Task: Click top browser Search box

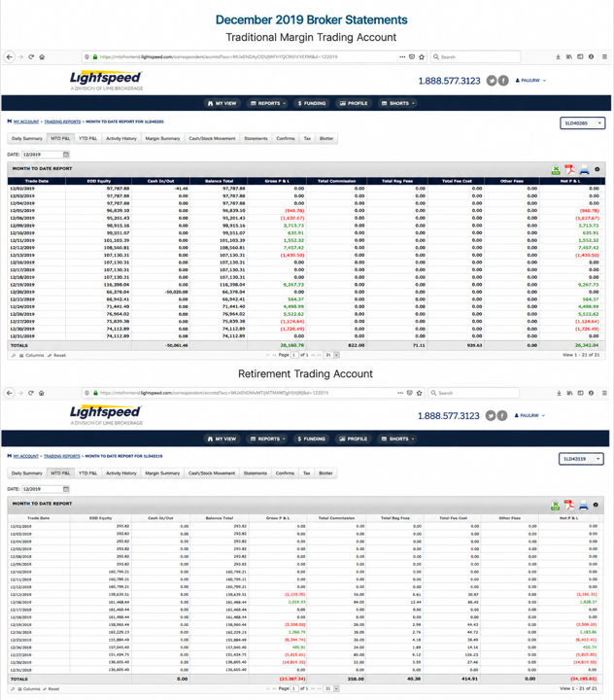Action: (x=476, y=57)
